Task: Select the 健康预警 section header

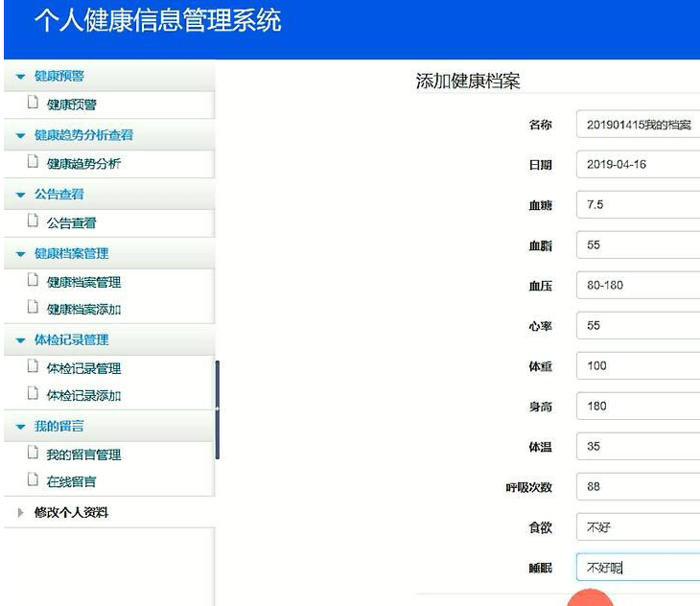Action: pos(109,77)
